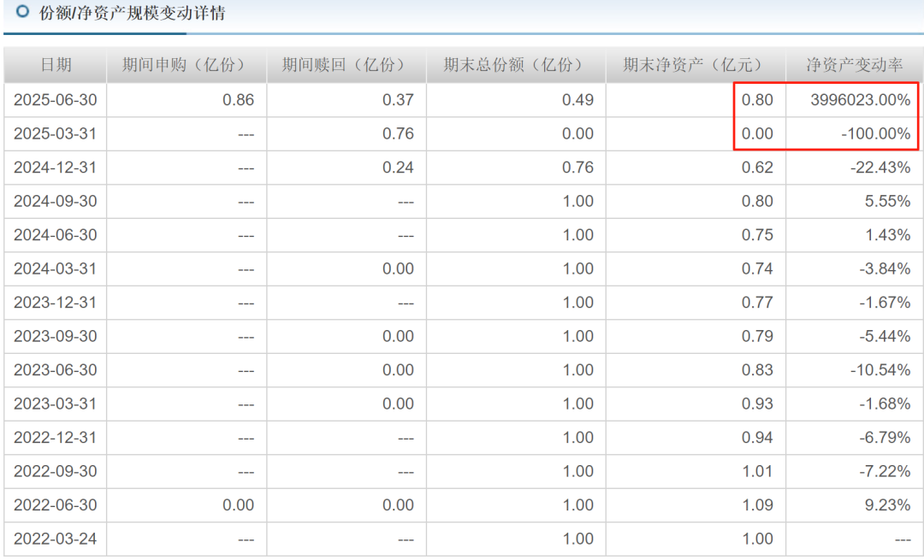Select the date cell 2022-03-24
Screen dimensions: 924x560
pos(56,539)
